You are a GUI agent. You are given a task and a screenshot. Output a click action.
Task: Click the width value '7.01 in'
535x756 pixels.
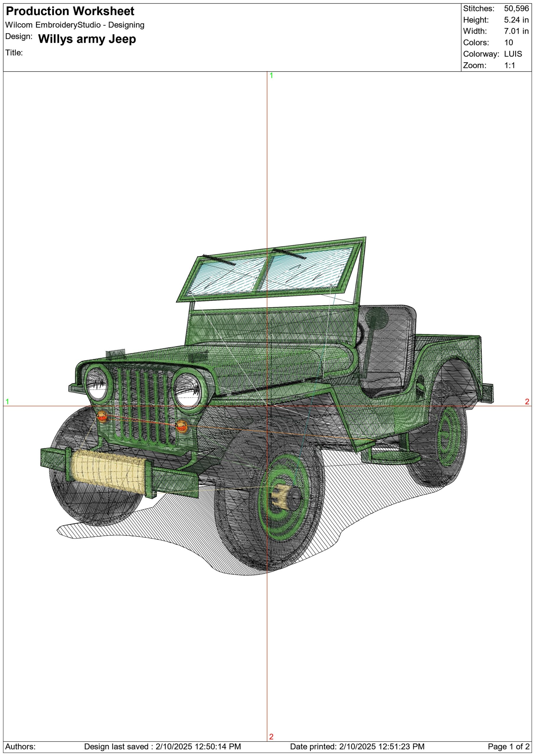516,31
